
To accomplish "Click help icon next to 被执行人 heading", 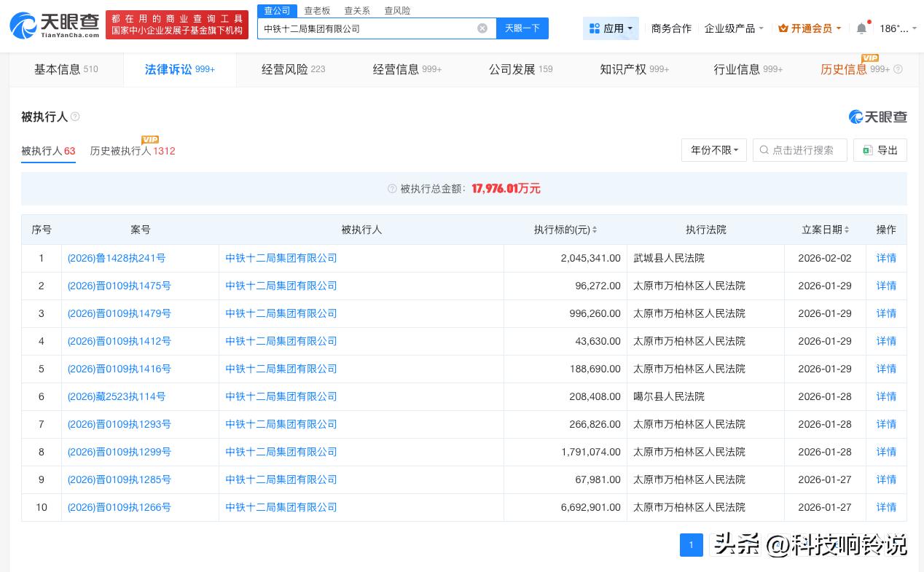I will 75,117.
